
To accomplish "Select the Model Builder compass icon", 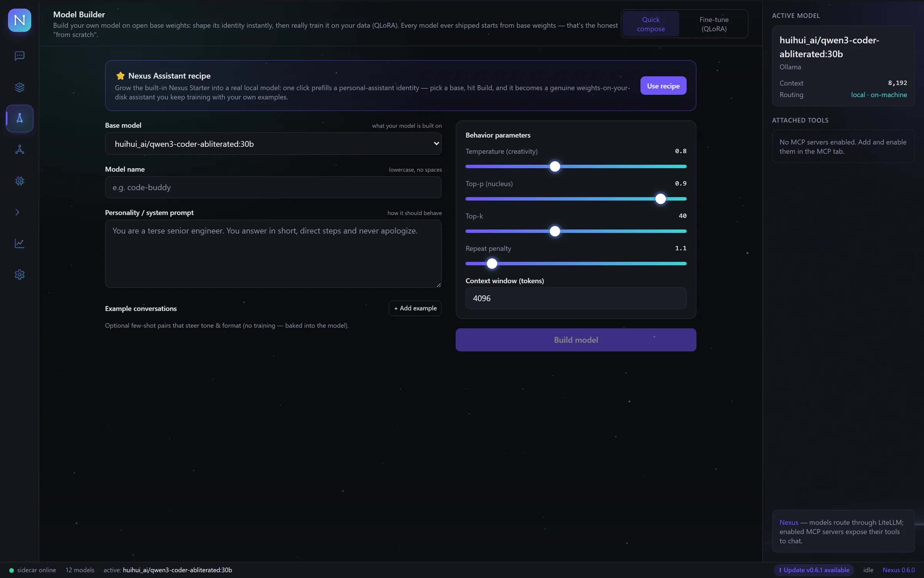I will click(x=20, y=118).
